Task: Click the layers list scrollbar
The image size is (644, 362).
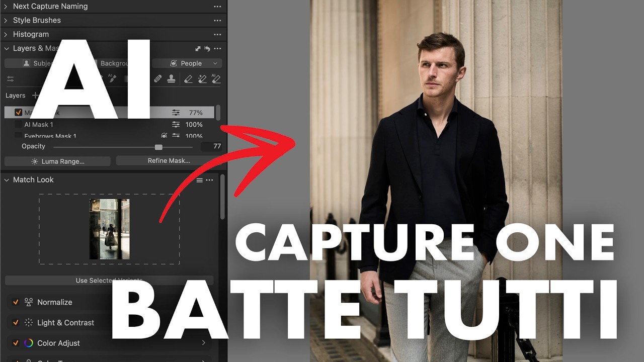Action: (218, 113)
